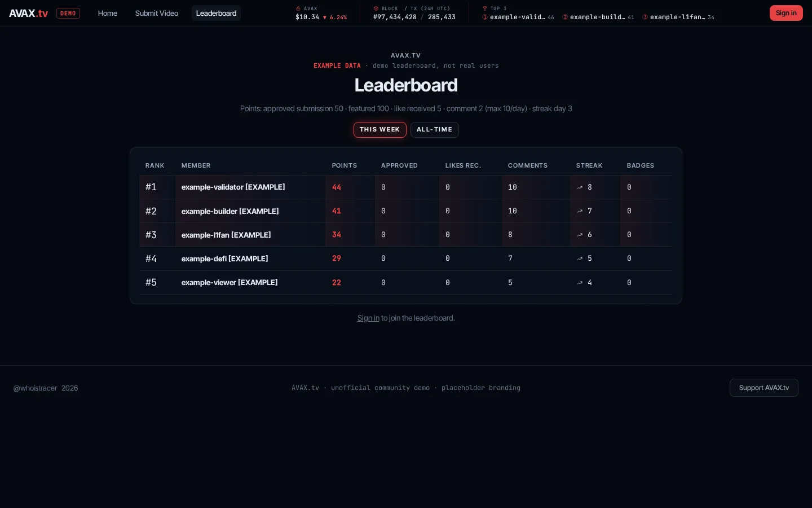Click the STREAK column header
The height and width of the screenshot is (508, 812).
(x=589, y=166)
